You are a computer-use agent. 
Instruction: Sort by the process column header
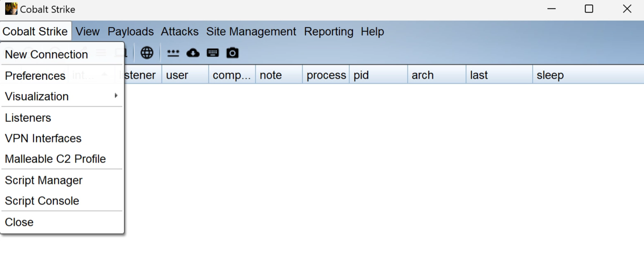tap(326, 75)
